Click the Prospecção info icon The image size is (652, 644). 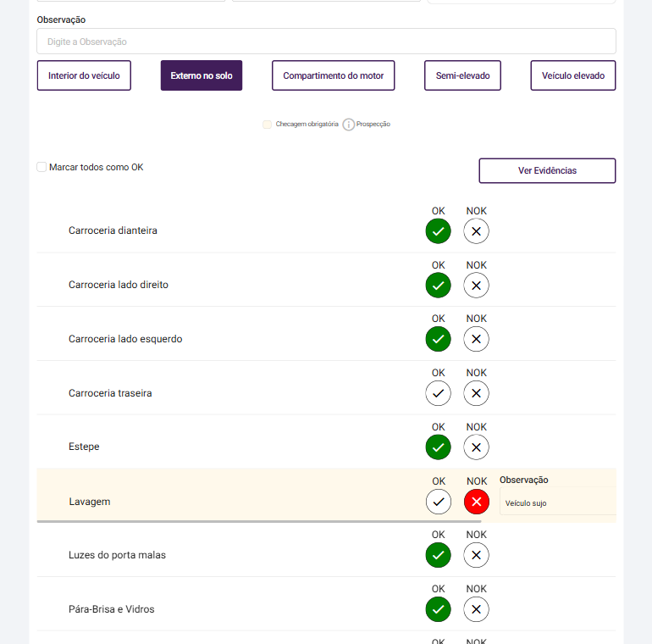click(x=349, y=125)
